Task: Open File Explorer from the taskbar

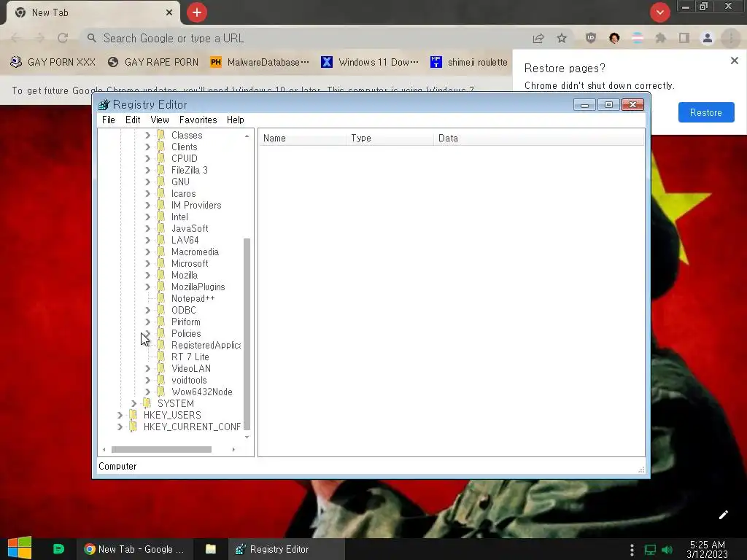Action: 211,549
